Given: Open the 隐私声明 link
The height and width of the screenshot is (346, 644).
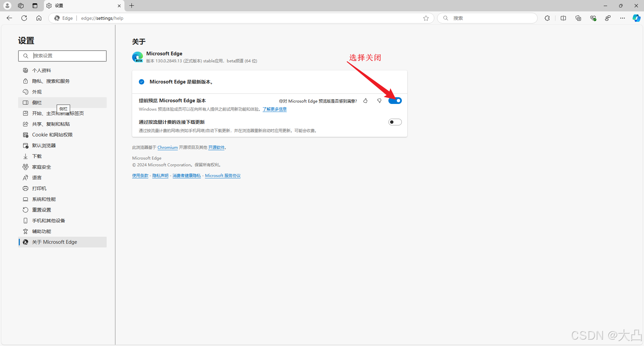Looking at the screenshot, I should coord(160,176).
